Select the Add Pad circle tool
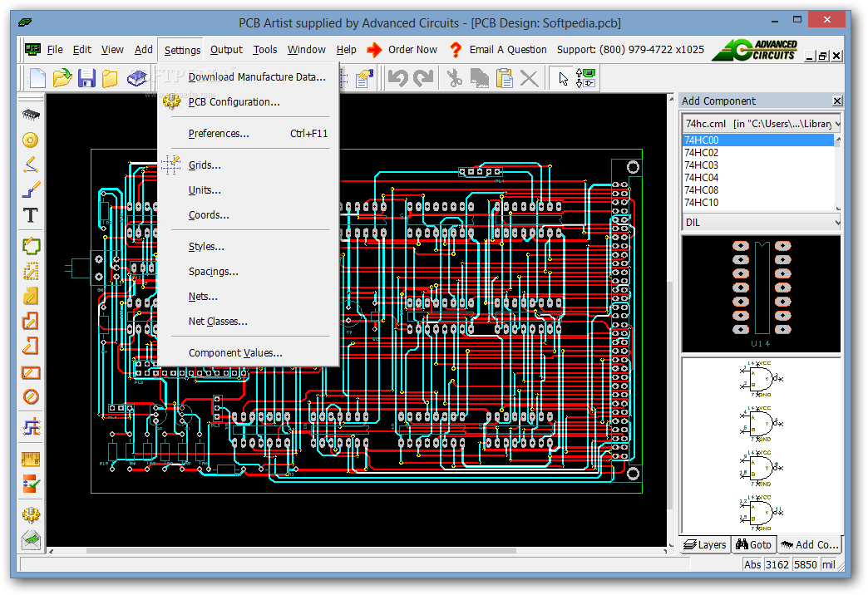Image resolution: width=868 pixels, height=595 pixels. [x=31, y=140]
